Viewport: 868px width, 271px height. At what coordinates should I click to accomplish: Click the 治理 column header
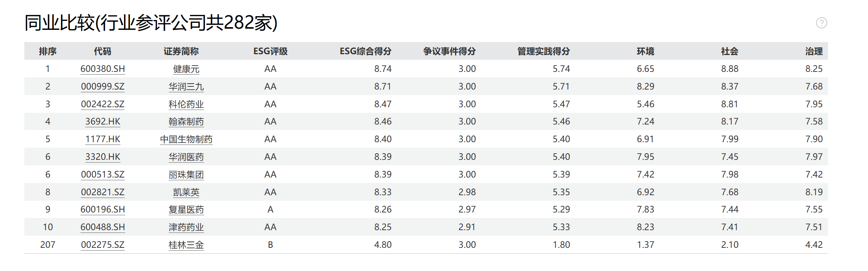coord(813,51)
